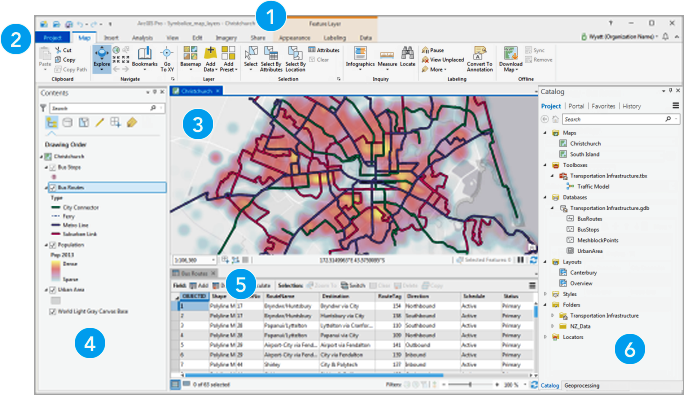This screenshot has width=684, height=395.
Task: Expand the Locators node in Catalog
Action: [545, 337]
